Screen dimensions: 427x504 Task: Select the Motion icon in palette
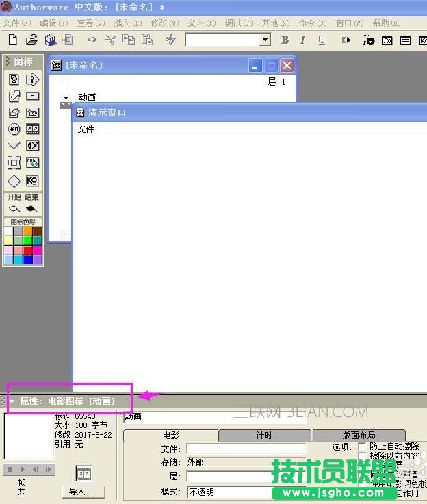(x=14, y=96)
